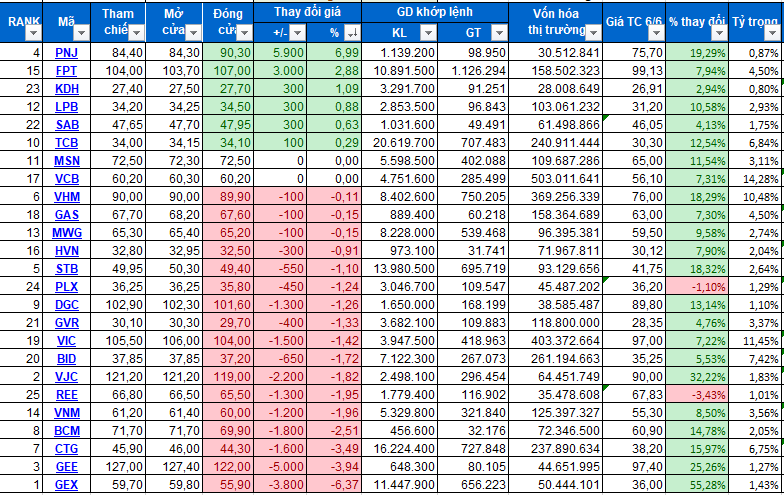This screenshot has height=495, width=784.
Task: Open the Vốn hóa thị trường filter dropdown
Action: pyautogui.click(x=593, y=33)
